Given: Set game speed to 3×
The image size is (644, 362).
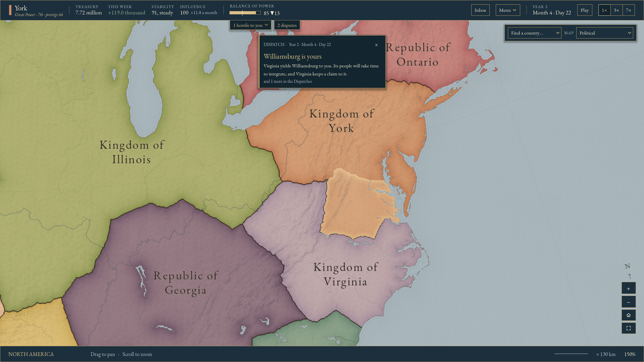Looking at the screenshot, I should [x=616, y=10].
